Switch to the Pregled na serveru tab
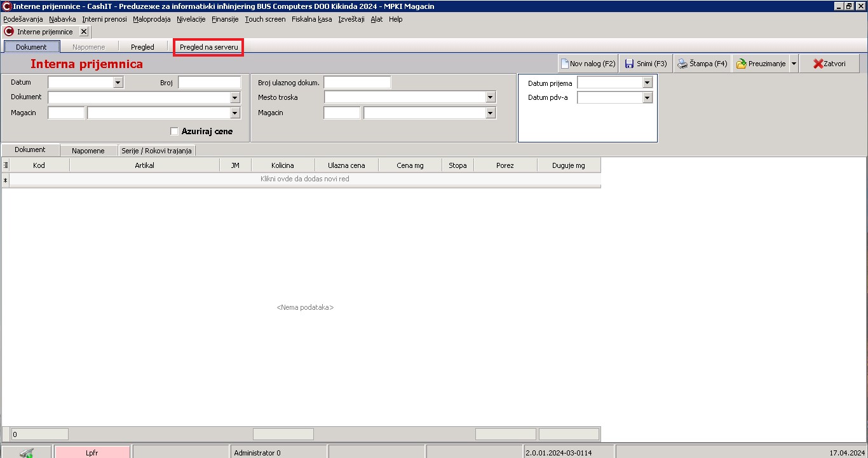The height and width of the screenshot is (458, 868). click(x=208, y=47)
